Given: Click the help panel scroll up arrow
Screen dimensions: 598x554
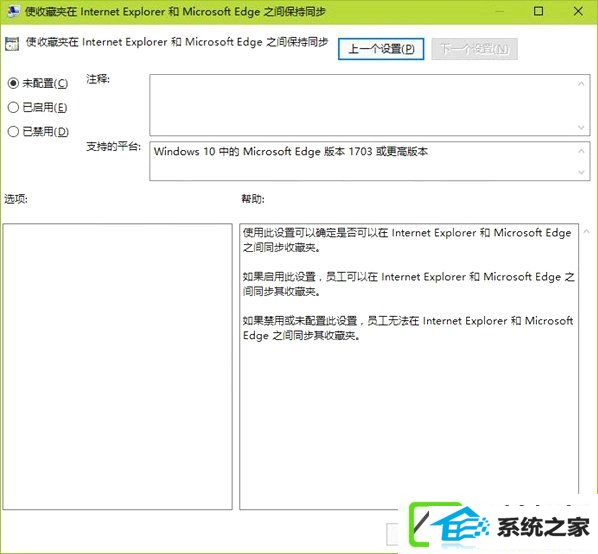Looking at the screenshot, I should (587, 231).
